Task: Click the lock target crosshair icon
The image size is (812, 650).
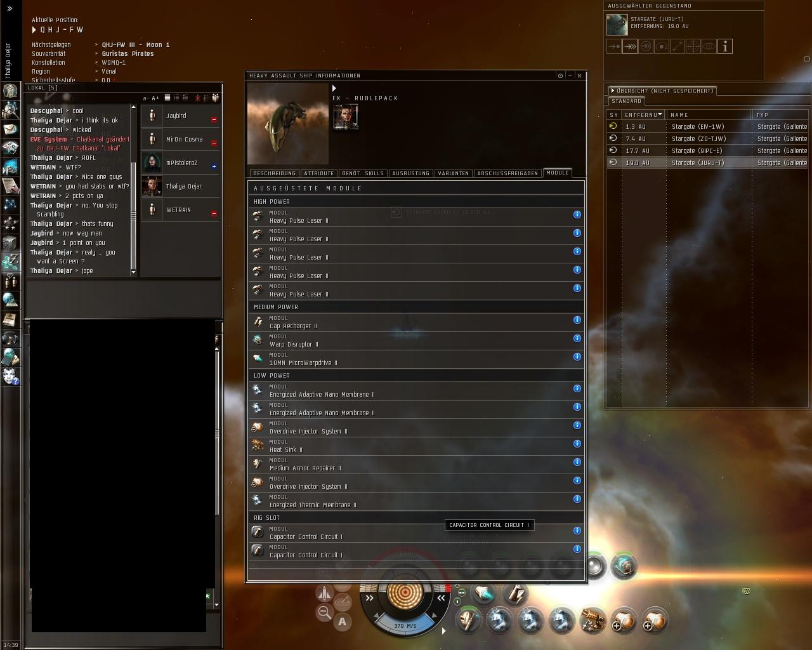Action: [x=693, y=46]
